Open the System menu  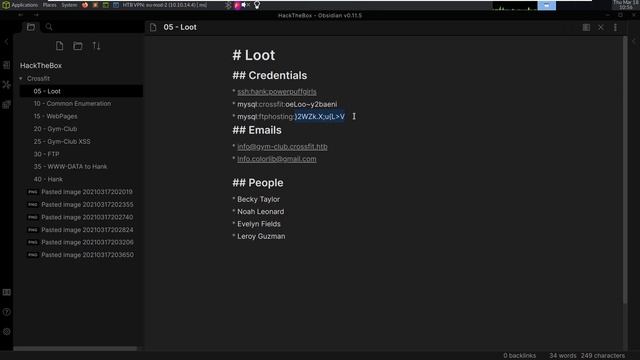point(69,5)
